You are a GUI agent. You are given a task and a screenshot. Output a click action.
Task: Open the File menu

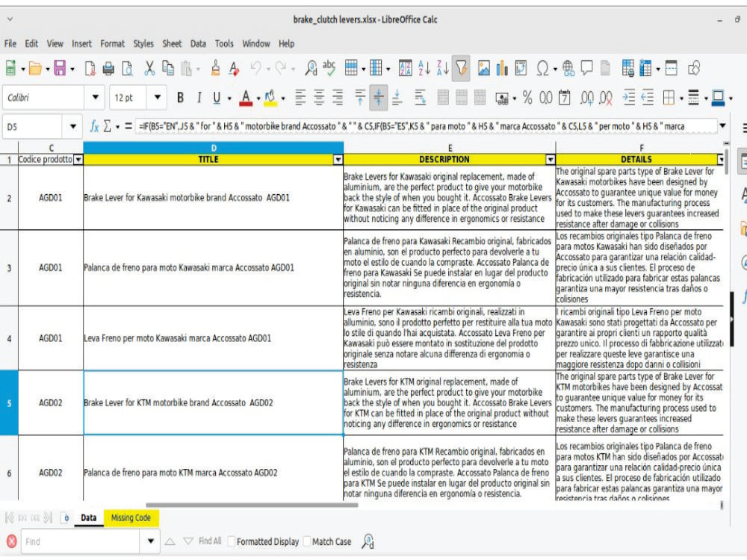point(10,43)
